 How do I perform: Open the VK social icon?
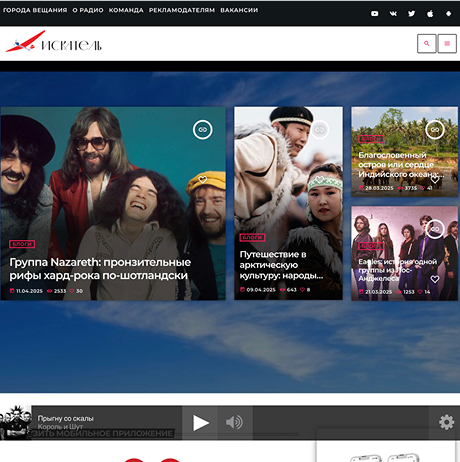393,14
